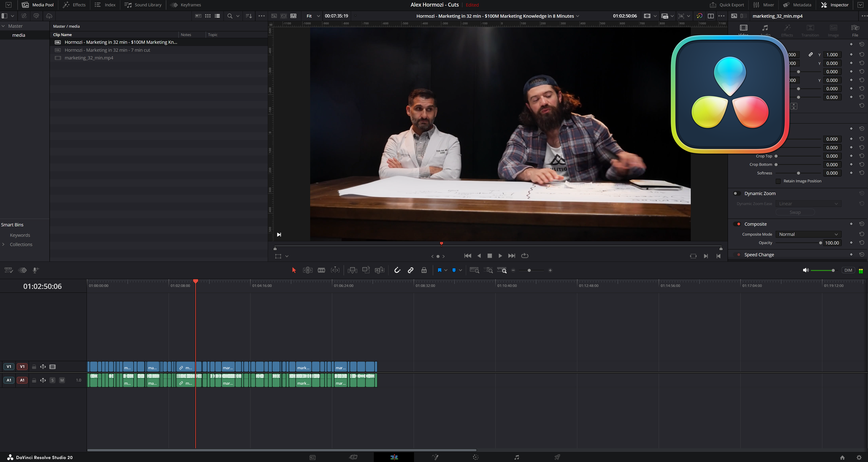The height and width of the screenshot is (462, 868).
Task: Open media pool search
Action: pyautogui.click(x=230, y=16)
